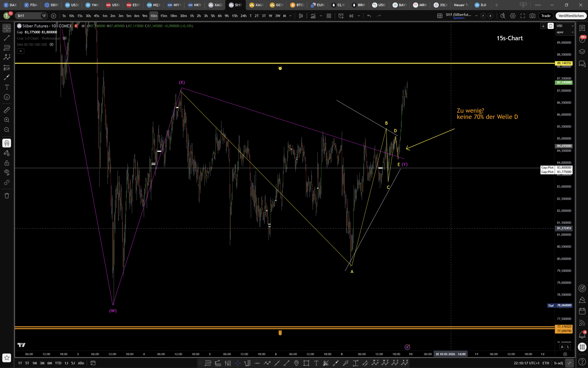The image size is (588, 368).
Task: Toggle visibility of Croc 3.0 Chart indicator
Action: 64,38
